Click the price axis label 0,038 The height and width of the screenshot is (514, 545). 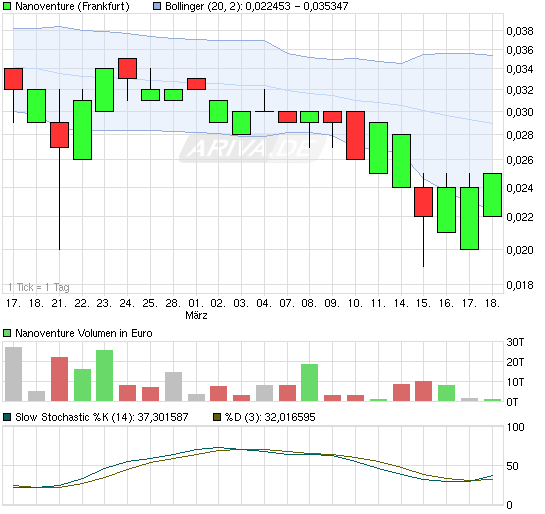click(x=520, y=31)
